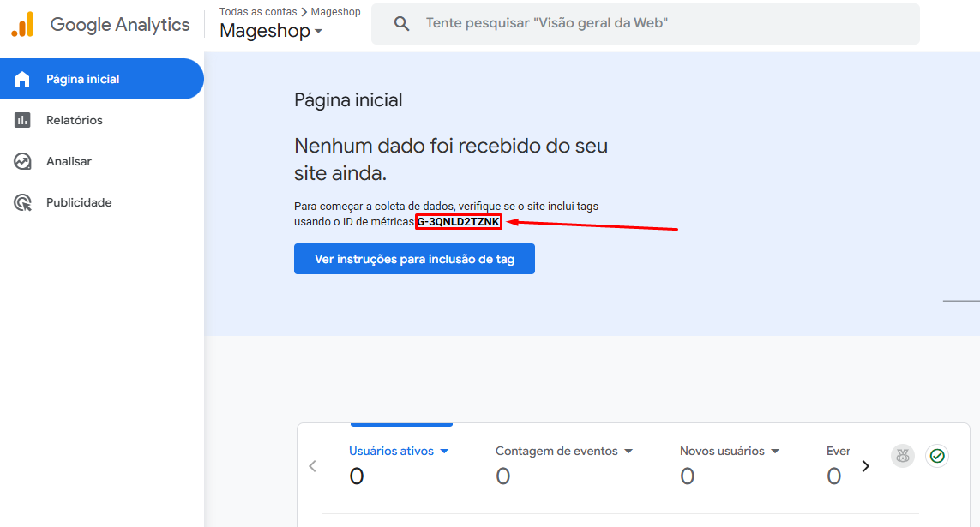The width and height of the screenshot is (980, 527).
Task: Click the G-3QNLD2TZNK measurement ID text
Action: coord(459,222)
